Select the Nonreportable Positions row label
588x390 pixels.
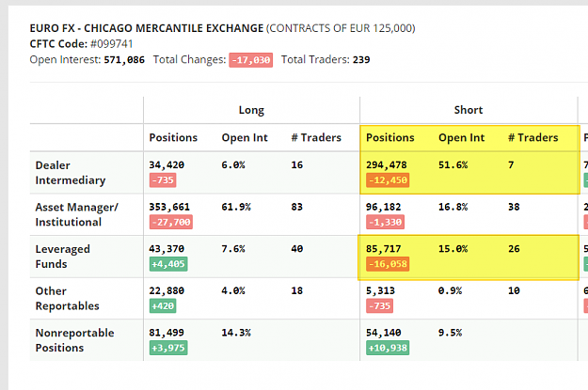74,340
